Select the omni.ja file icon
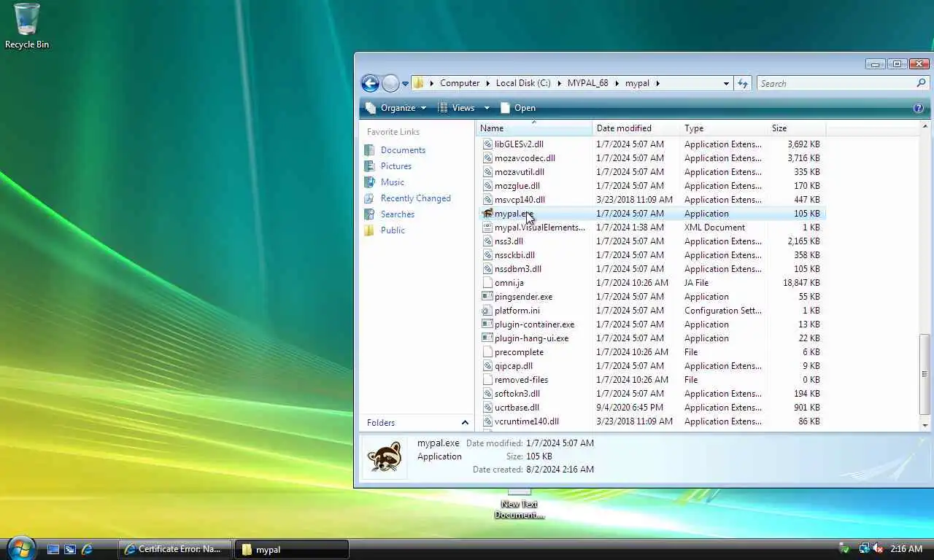 click(x=487, y=283)
